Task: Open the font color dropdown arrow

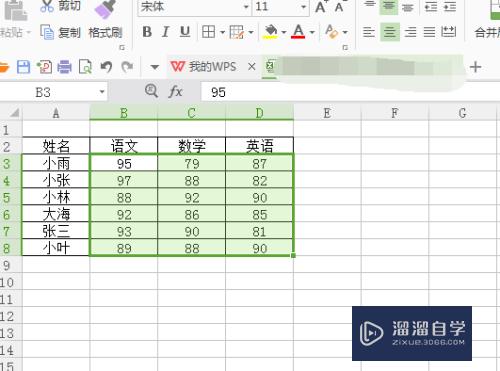Action: pyautogui.click(x=312, y=32)
